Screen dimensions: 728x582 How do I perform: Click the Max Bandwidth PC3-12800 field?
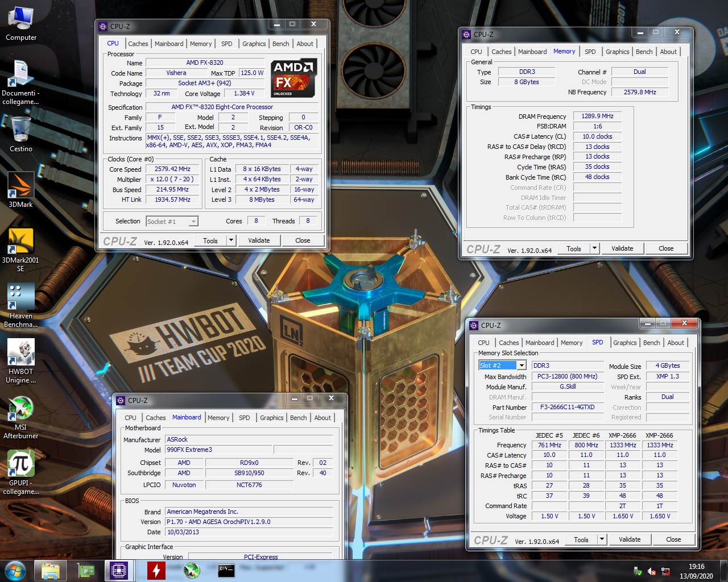568,376
